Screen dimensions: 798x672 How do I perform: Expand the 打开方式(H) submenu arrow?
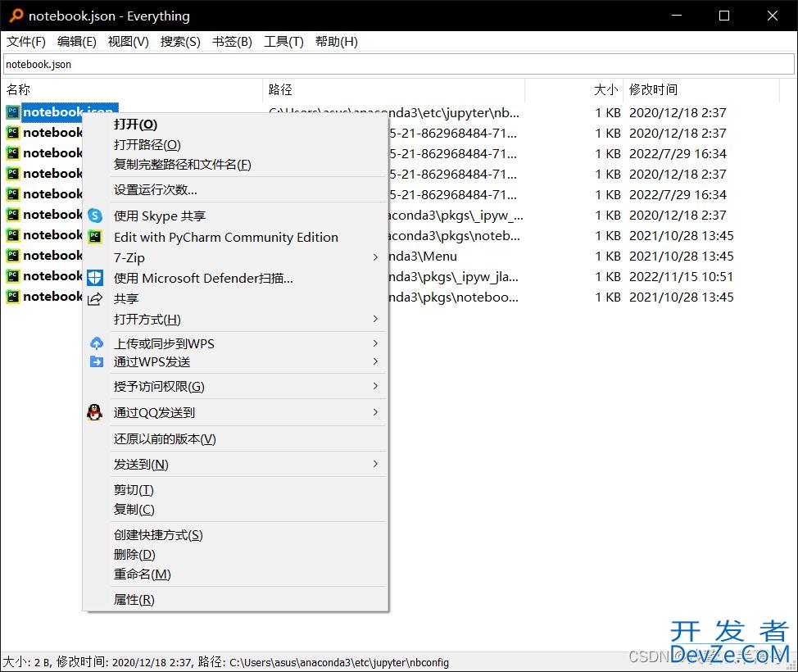point(375,320)
